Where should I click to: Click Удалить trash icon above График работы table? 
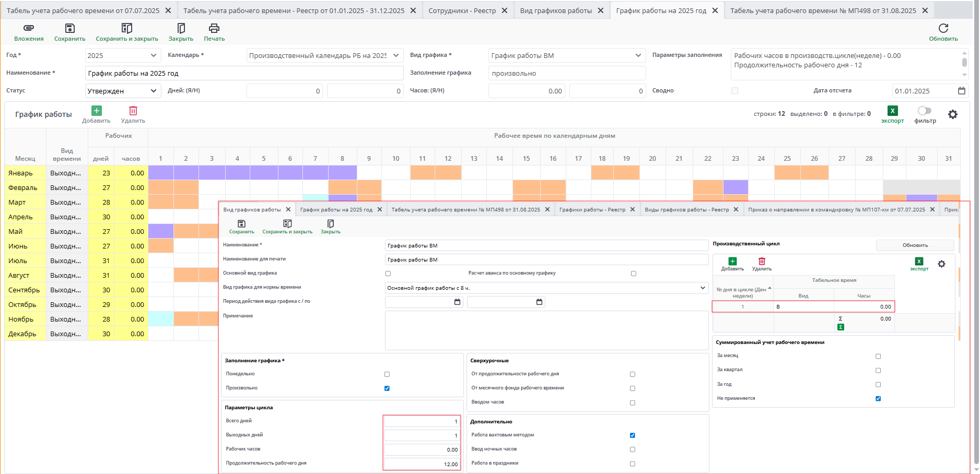tap(133, 111)
